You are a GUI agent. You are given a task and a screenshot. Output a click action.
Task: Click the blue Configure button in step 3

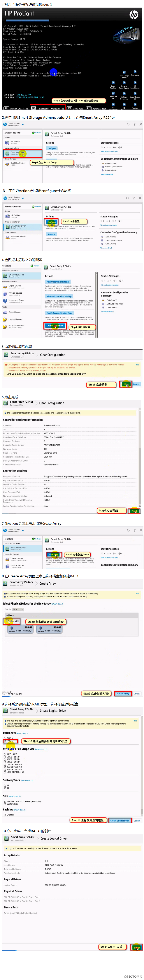click(52, 222)
